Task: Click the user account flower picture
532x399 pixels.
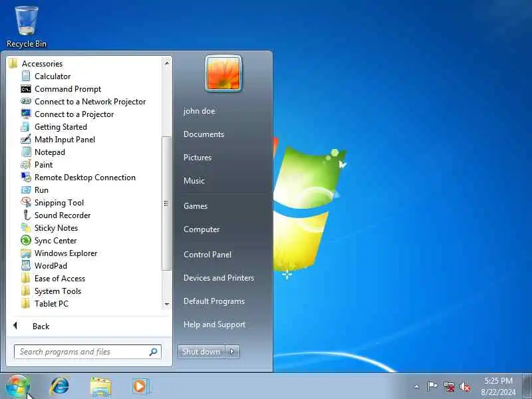Action: tap(223, 73)
